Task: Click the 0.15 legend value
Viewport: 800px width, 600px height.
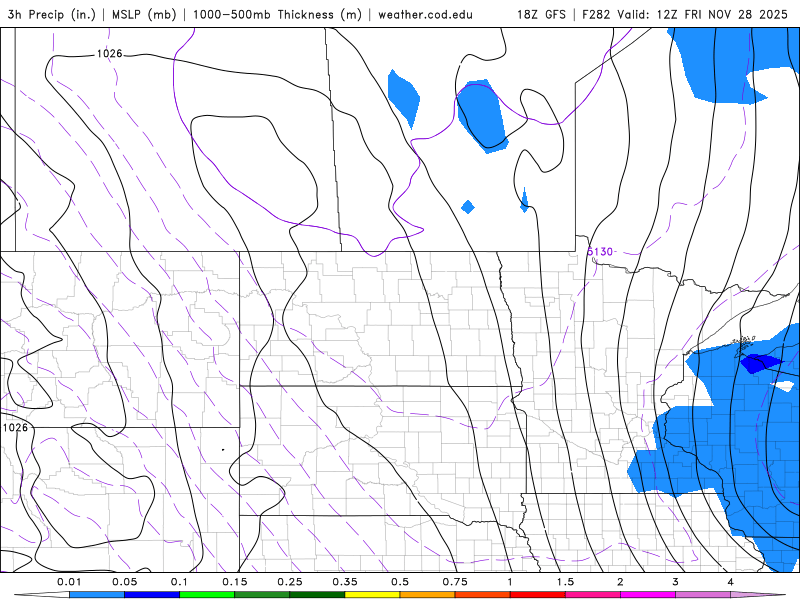Action: click(x=235, y=582)
